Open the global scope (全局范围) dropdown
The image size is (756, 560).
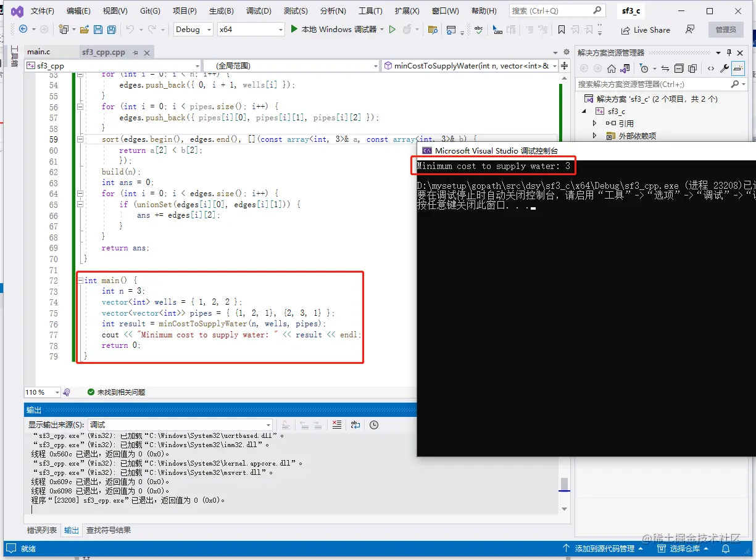pyautogui.click(x=291, y=65)
